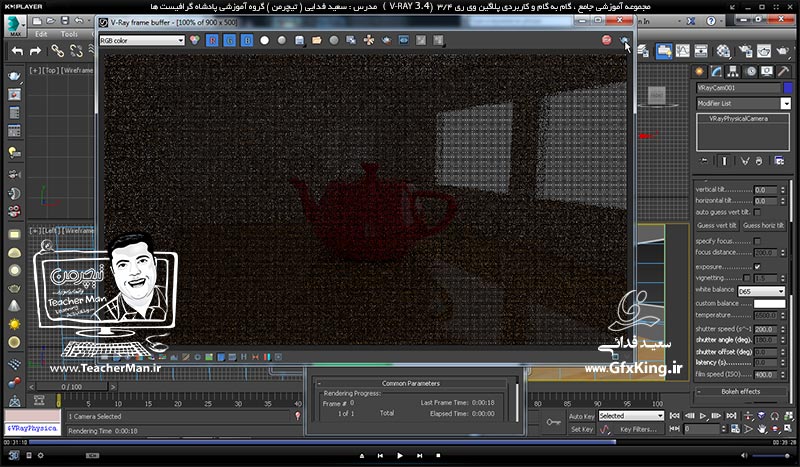Open the Tools menu
The width and height of the screenshot is (800, 467).
(69, 34)
